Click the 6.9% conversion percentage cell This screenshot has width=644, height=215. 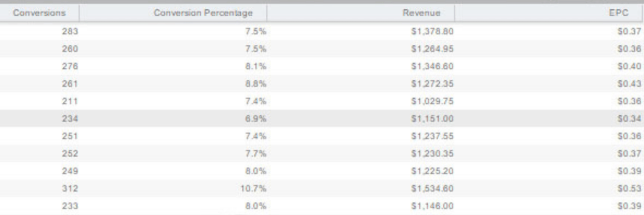(173, 118)
